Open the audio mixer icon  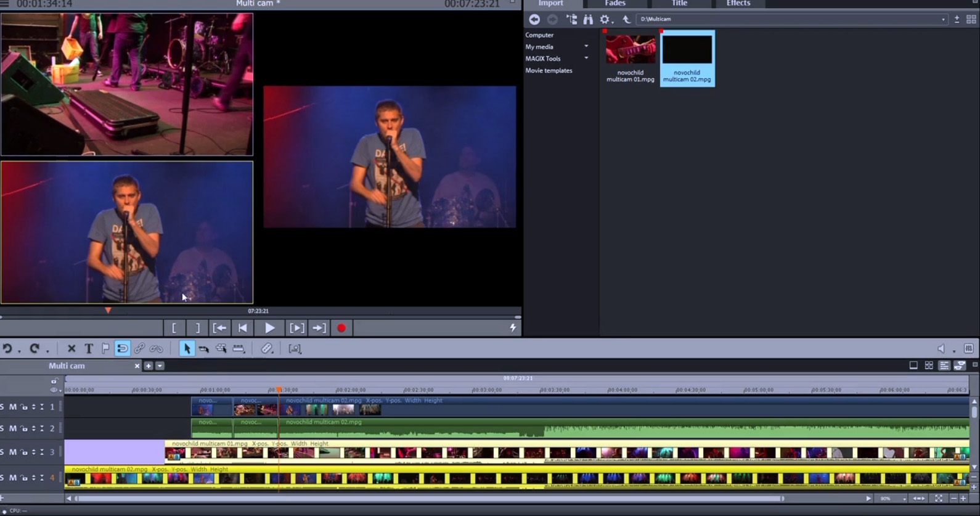(968, 349)
